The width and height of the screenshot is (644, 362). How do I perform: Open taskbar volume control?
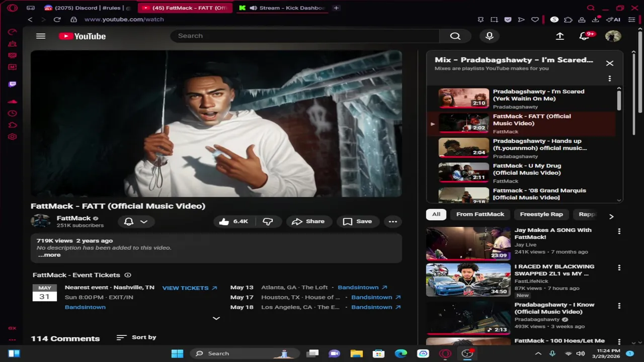pyautogui.click(x=580, y=353)
